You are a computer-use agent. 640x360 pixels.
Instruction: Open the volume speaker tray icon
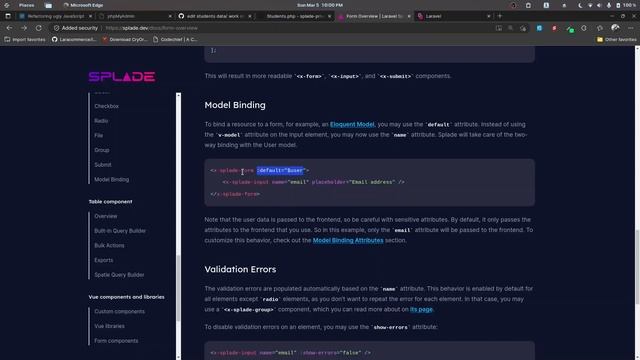tap(599, 5)
